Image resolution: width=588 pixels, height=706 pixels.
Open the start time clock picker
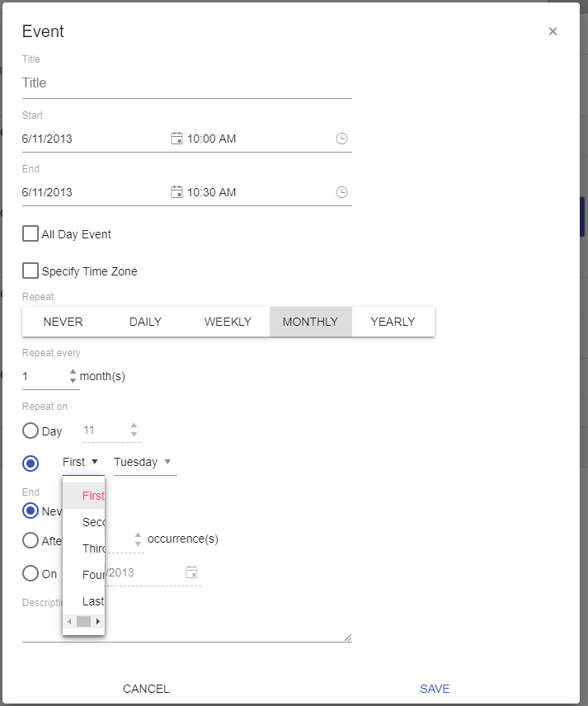tap(341, 138)
